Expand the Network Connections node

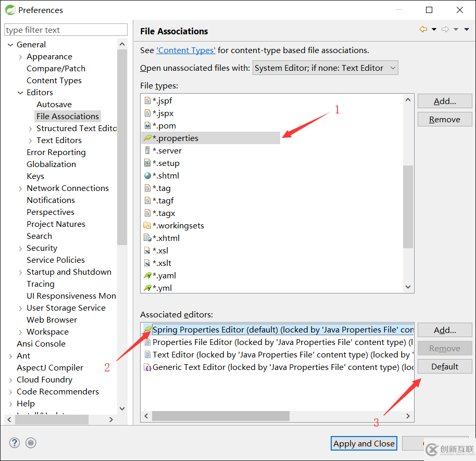pos(20,189)
